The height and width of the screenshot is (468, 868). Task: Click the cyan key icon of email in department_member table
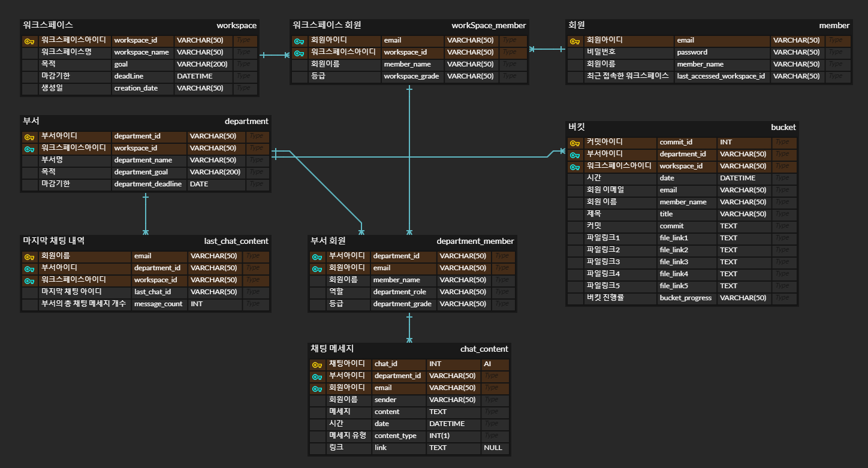tap(317, 268)
